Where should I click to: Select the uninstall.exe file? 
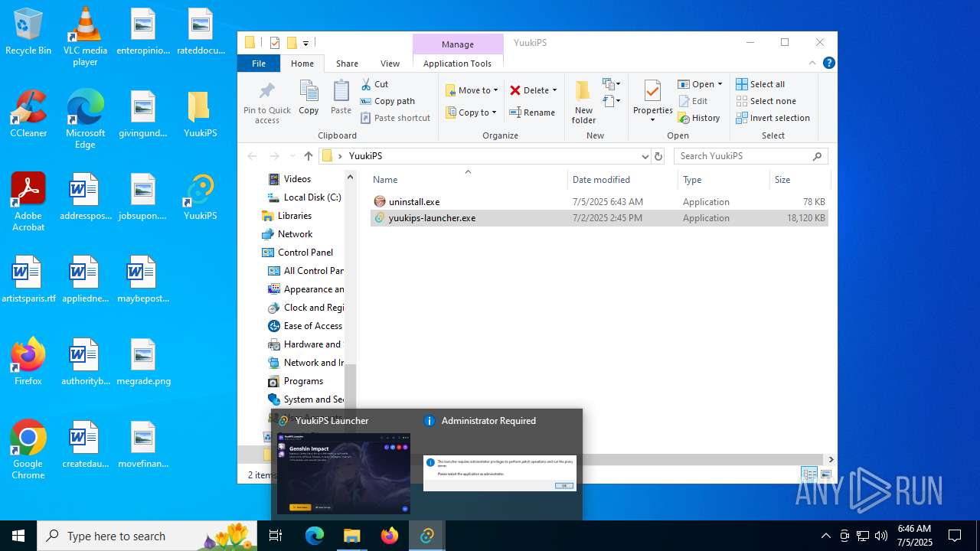click(x=599, y=202)
